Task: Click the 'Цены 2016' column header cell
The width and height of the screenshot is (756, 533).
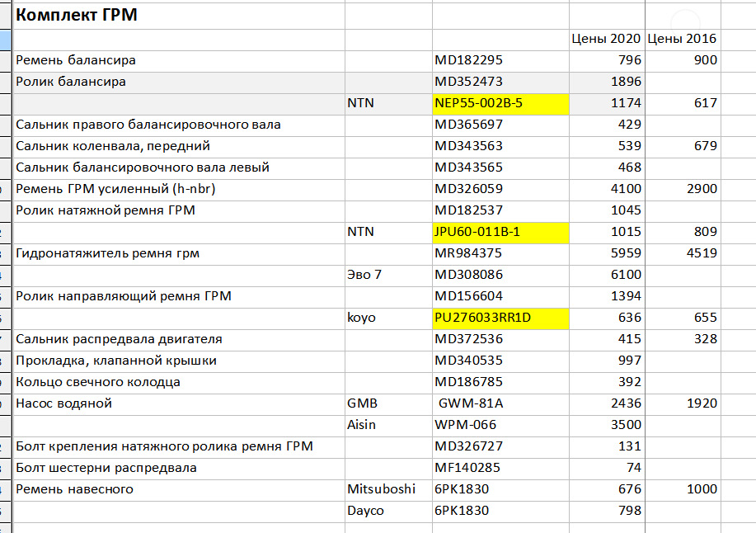Action: click(x=683, y=40)
